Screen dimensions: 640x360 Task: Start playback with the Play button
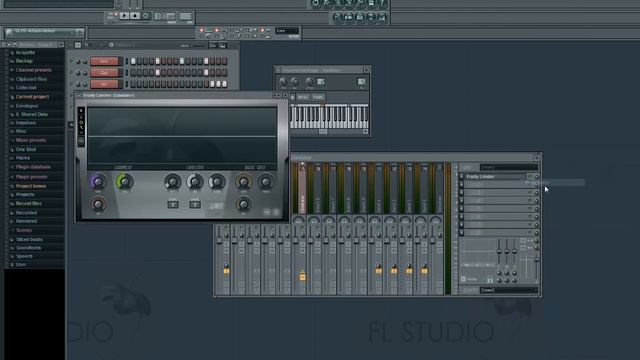[124, 16]
